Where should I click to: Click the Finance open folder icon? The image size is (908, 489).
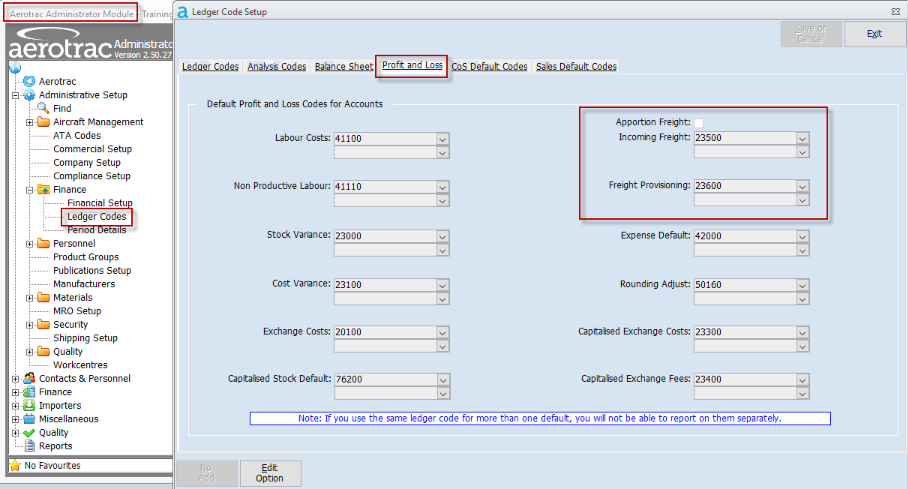point(43,189)
